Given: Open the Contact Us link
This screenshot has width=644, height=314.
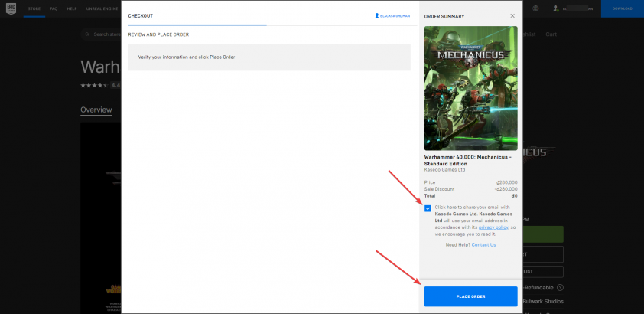Looking at the screenshot, I should (x=483, y=244).
